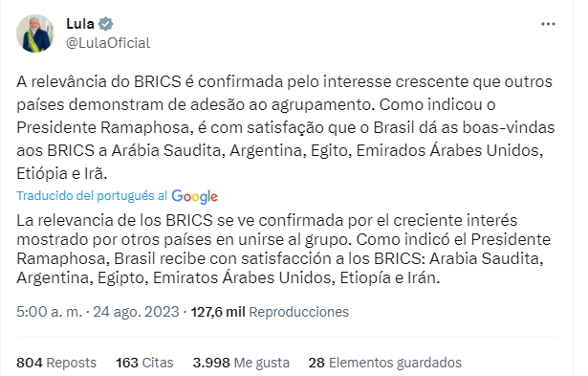View the 3.998 Me gusta list
Screen dimensions: 588x376
pyautogui.click(x=241, y=363)
